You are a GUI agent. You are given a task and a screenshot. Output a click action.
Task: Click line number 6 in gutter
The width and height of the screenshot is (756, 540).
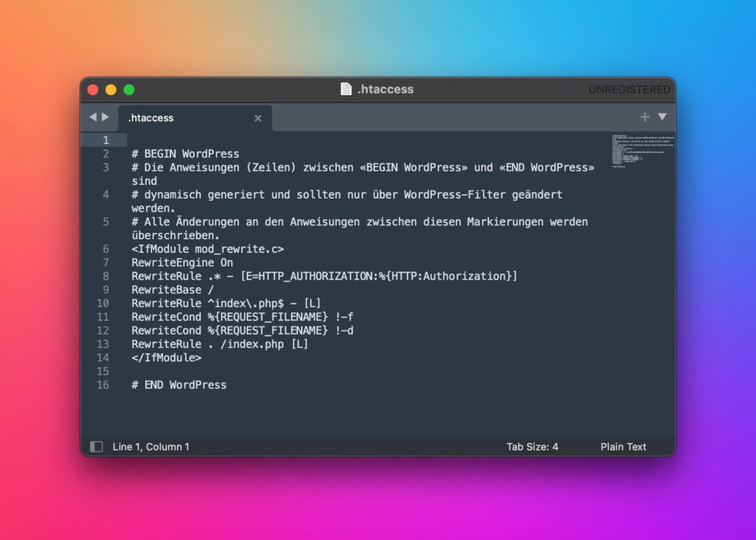106,249
